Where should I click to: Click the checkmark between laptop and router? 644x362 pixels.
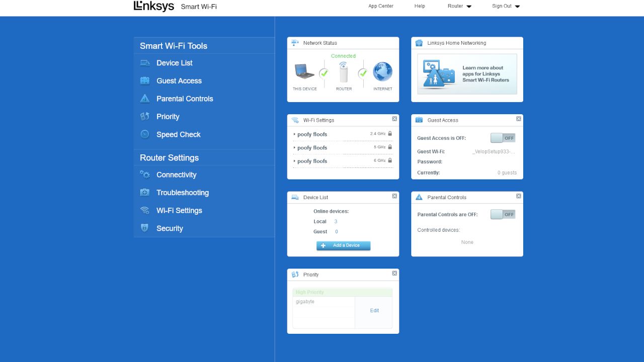coord(324,73)
